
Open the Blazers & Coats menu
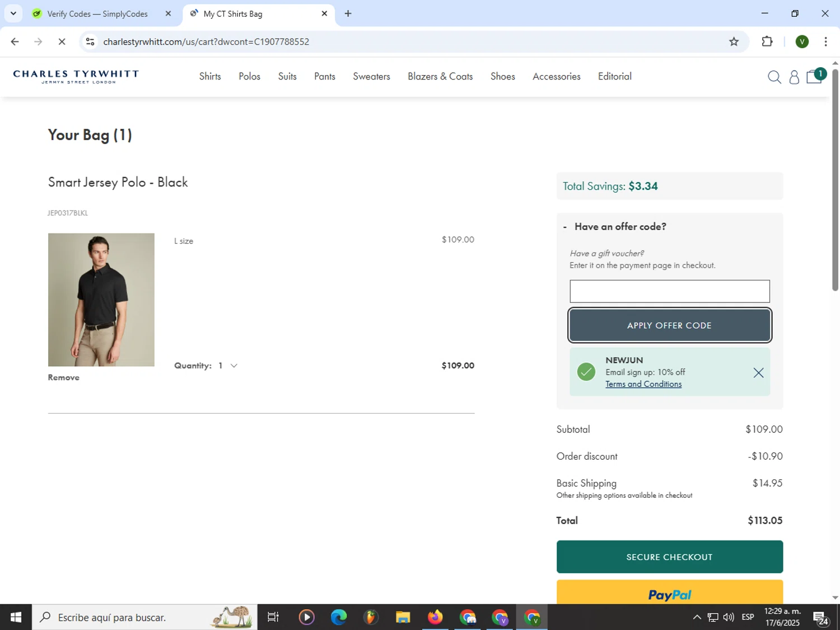tap(440, 76)
